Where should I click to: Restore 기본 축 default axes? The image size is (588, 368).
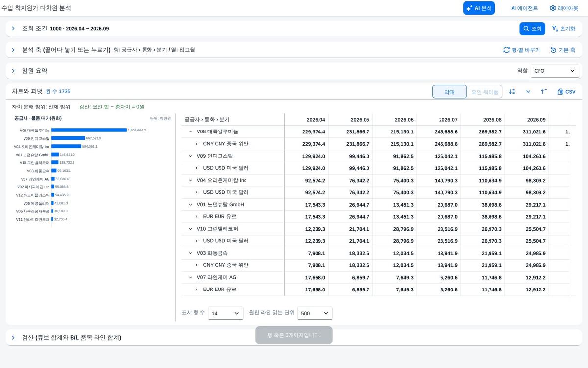pyautogui.click(x=563, y=50)
